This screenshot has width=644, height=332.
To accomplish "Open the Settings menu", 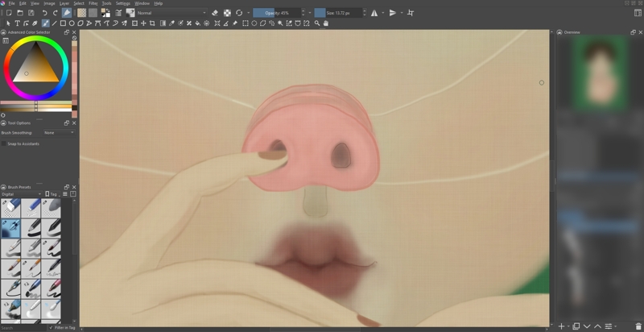I will (x=123, y=3).
